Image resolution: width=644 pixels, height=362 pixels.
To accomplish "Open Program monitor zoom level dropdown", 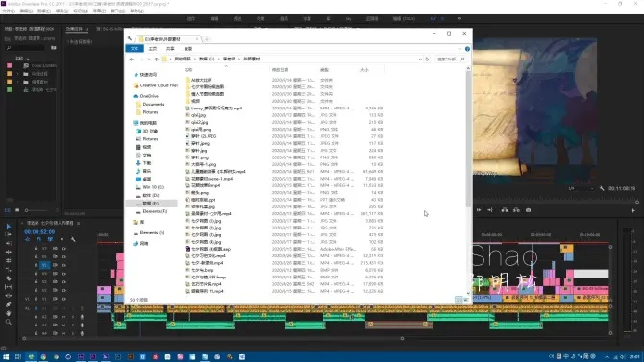I will pyautogui.click(x=581, y=188).
